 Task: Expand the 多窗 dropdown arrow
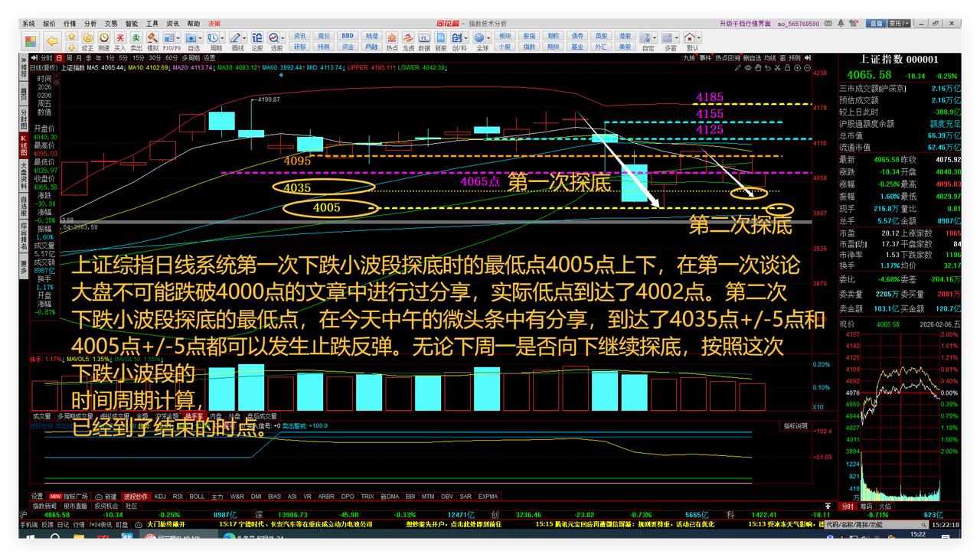pos(678,37)
